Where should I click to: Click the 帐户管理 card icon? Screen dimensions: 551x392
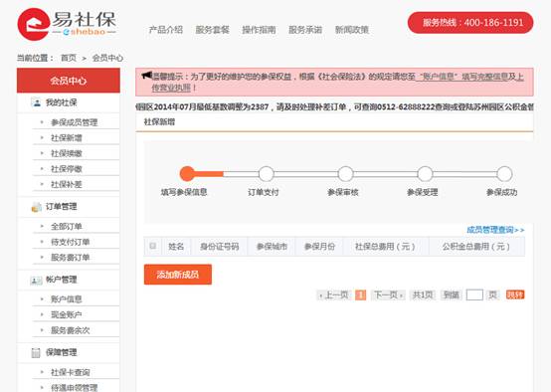[36, 281]
